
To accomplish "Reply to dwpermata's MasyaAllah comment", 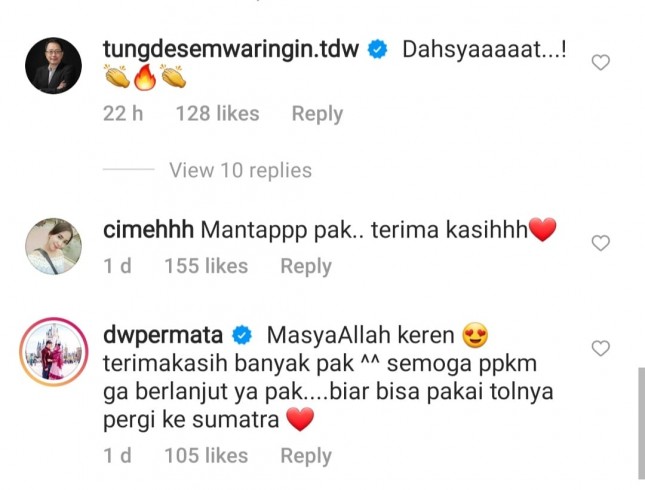I will [306, 455].
